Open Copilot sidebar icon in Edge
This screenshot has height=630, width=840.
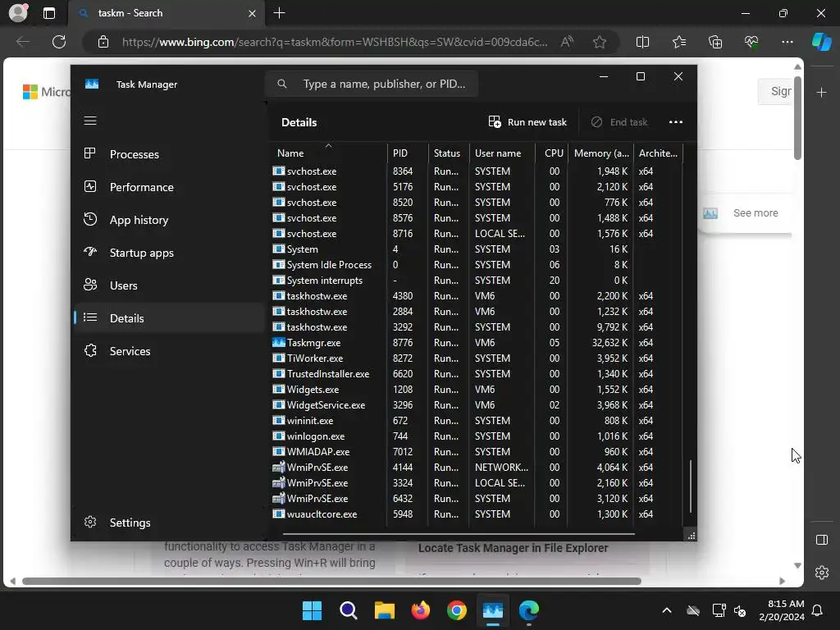coord(822,42)
